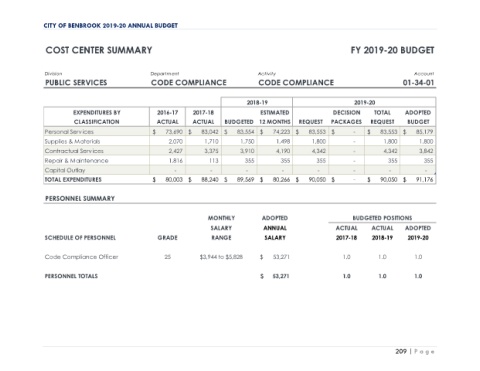Select the Personnel Totals row label

point(71,276)
